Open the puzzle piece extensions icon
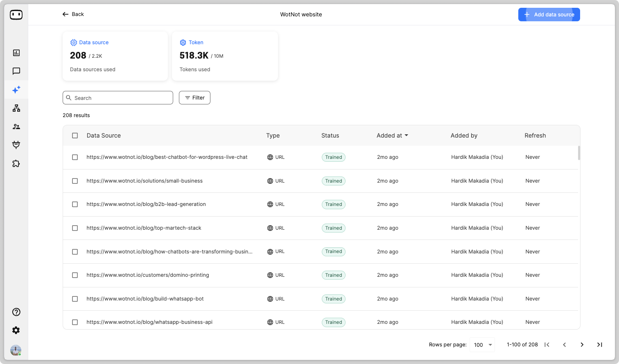 pos(16,163)
